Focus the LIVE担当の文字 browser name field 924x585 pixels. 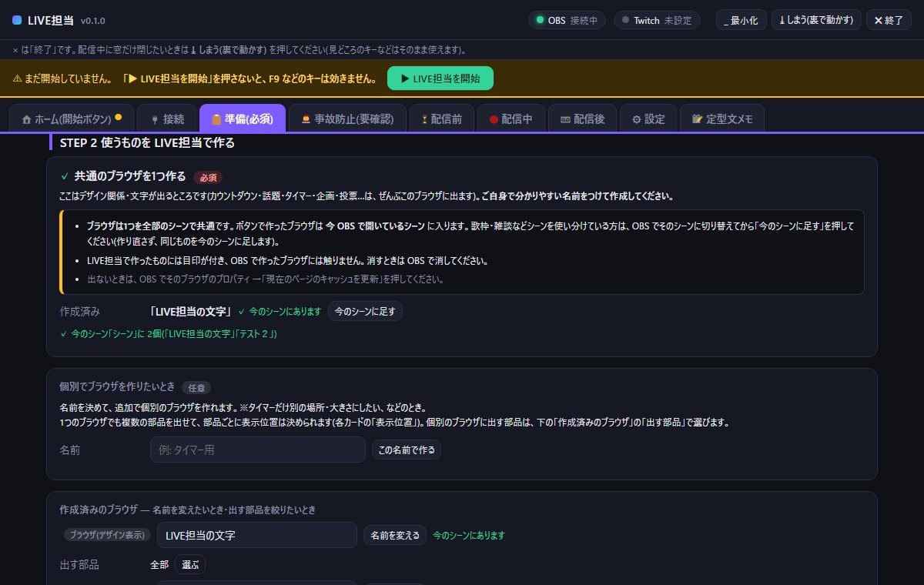[x=257, y=535]
